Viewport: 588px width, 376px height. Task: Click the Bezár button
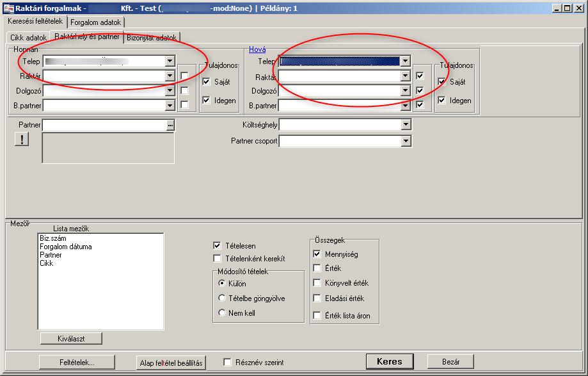click(450, 362)
